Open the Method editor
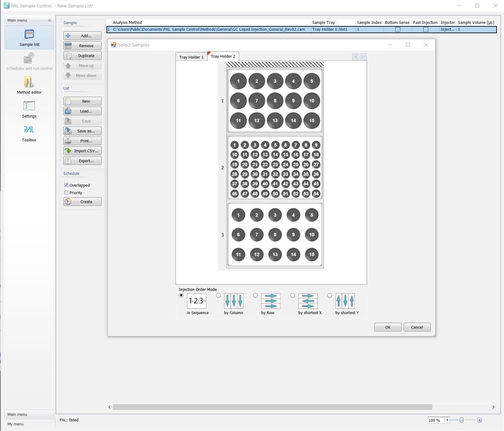This screenshot has height=431, width=504. [x=29, y=85]
